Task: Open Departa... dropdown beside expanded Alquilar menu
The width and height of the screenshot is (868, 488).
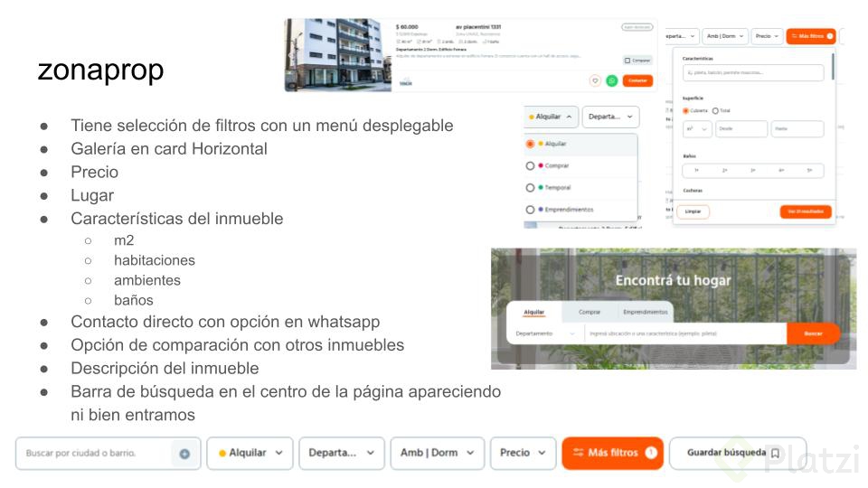Action: pyautogui.click(x=610, y=117)
